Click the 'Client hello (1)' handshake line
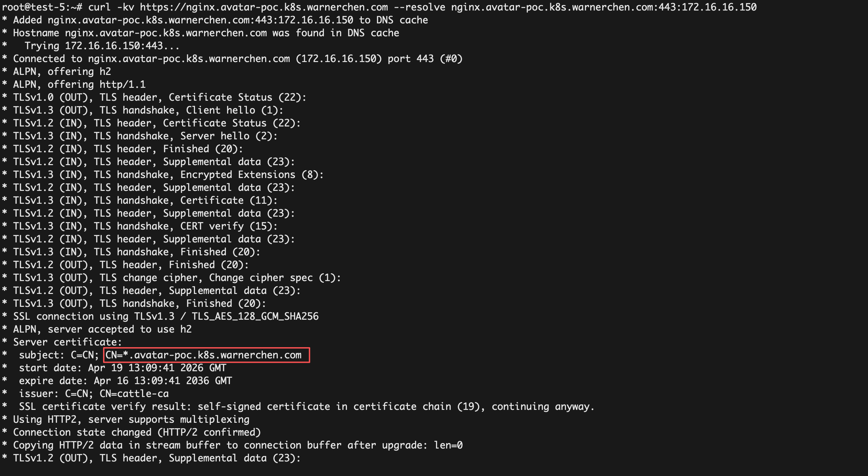 click(148, 110)
